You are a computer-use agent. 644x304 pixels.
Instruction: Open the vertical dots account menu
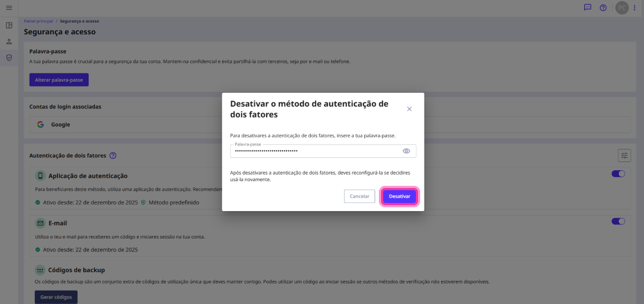635,8
